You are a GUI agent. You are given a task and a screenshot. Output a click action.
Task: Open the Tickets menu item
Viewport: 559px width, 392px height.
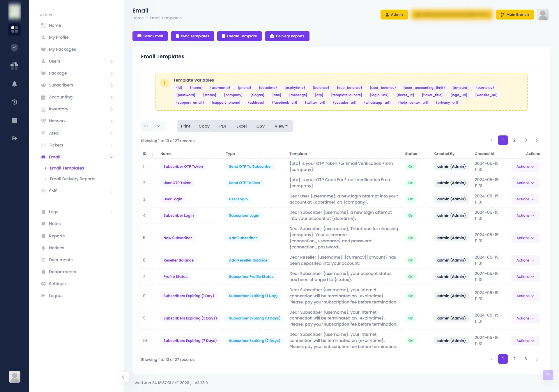76,145
